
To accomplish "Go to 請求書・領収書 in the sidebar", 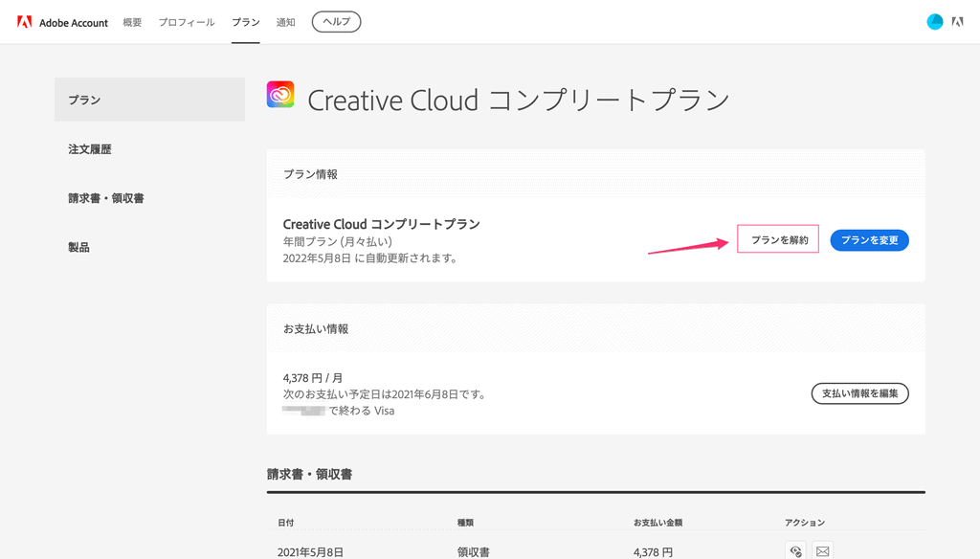I will pyautogui.click(x=106, y=198).
